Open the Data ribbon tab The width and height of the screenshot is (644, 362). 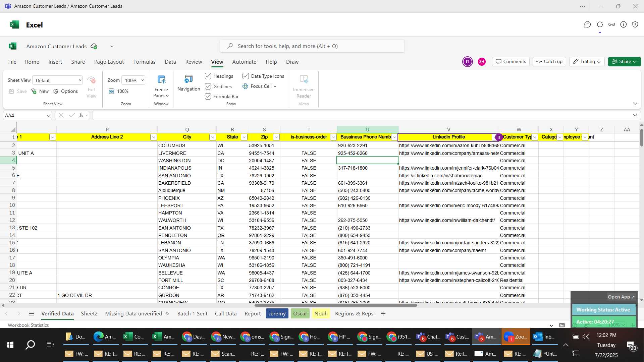170,62
